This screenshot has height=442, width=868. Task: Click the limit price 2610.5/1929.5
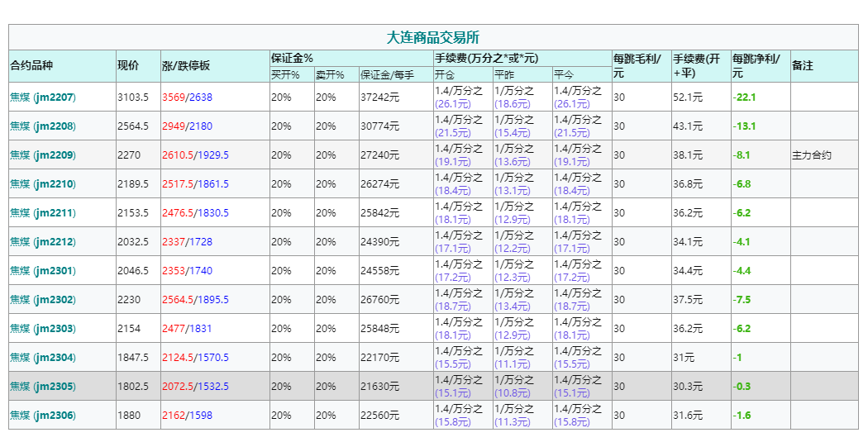coord(195,155)
